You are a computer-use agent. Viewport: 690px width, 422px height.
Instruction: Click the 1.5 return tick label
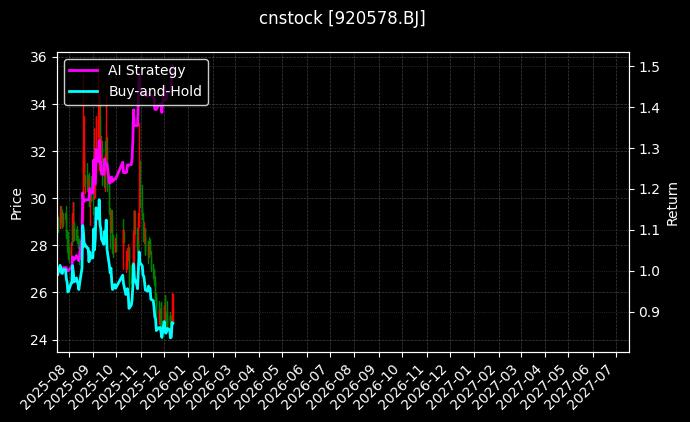coord(647,66)
